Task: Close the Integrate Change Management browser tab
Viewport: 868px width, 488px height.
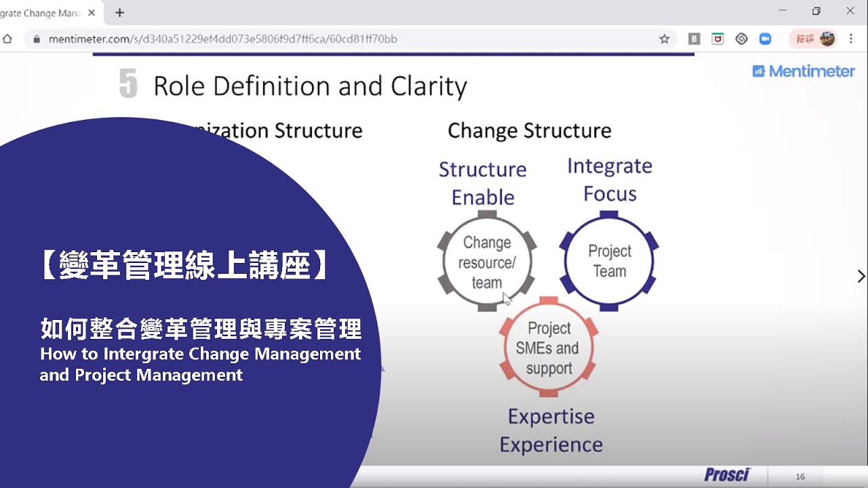Action: coord(92,12)
